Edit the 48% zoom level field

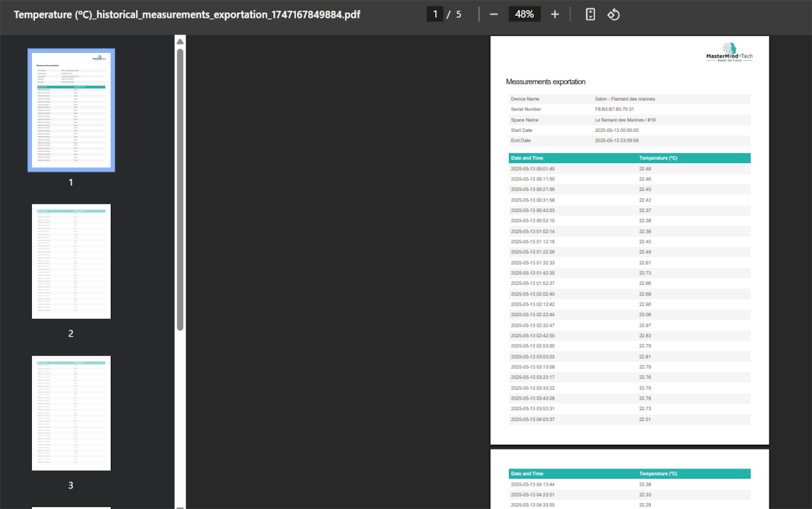coord(525,14)
